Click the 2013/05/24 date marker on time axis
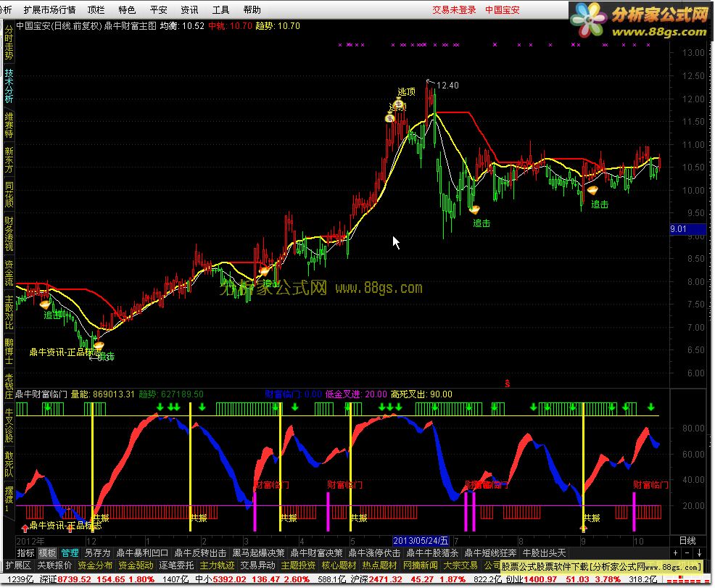 tap(421, 541)
